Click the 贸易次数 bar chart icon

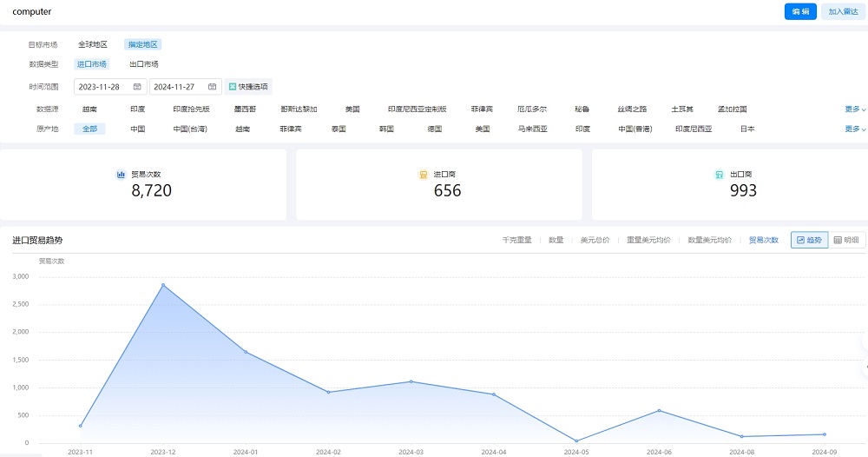(122, 175)
